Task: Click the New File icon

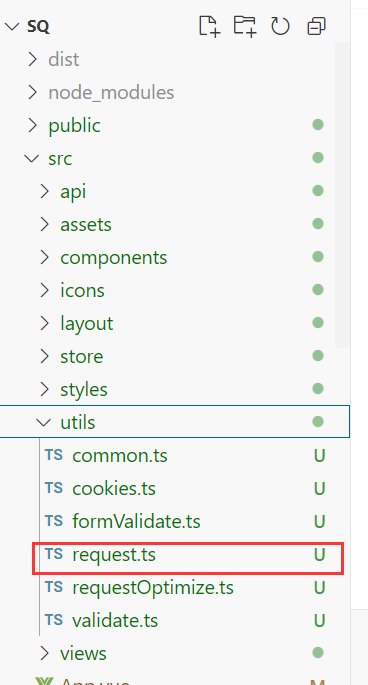Action: pos(209,26)
